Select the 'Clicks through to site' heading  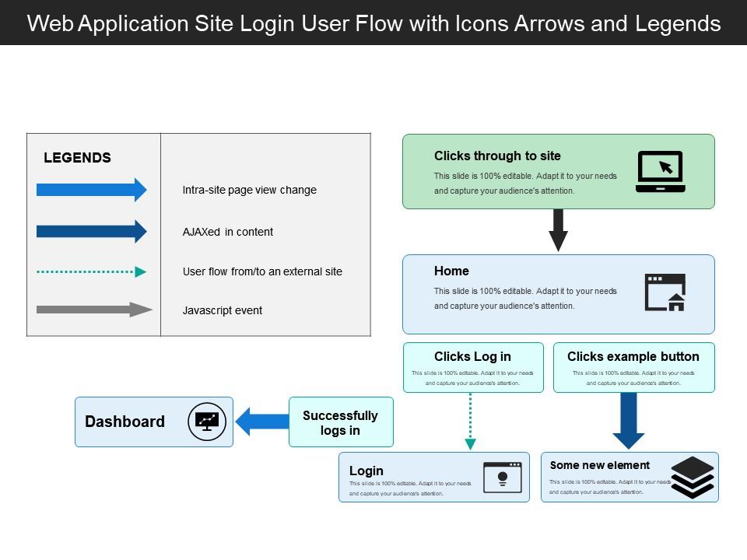(x=497, y=156)
